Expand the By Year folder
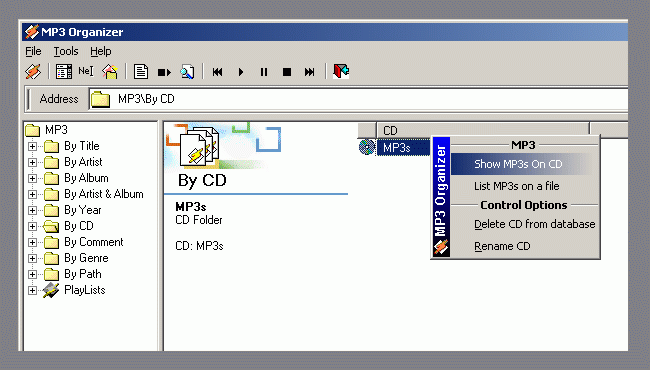 point(32,210)
